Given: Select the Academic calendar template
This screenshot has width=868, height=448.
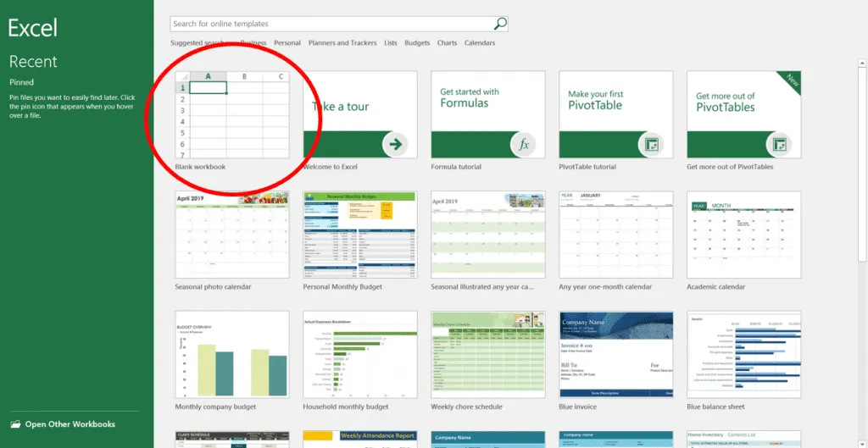Looking at the screenshot, I should coord(743,235).
